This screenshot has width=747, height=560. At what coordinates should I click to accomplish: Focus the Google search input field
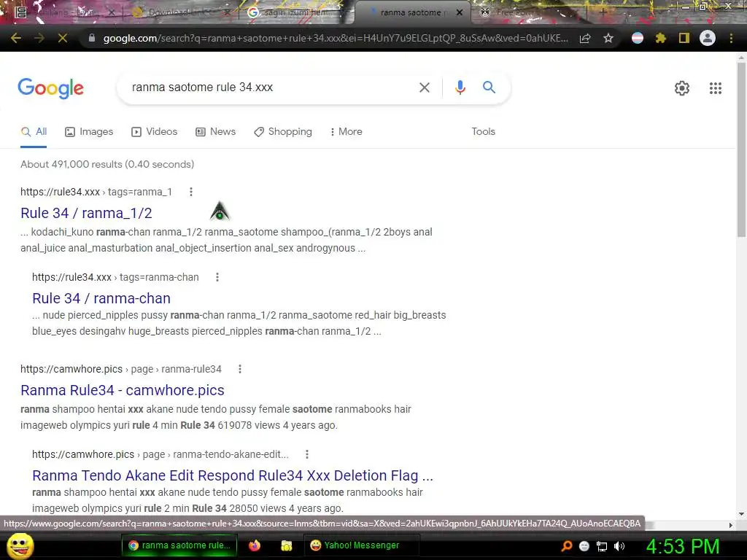(x=269, y=87)
